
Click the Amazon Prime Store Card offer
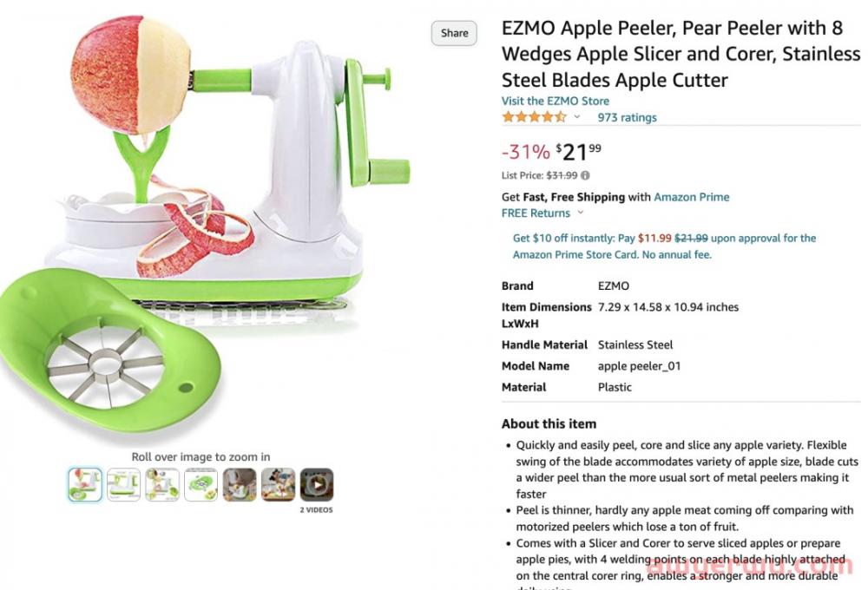664,246
